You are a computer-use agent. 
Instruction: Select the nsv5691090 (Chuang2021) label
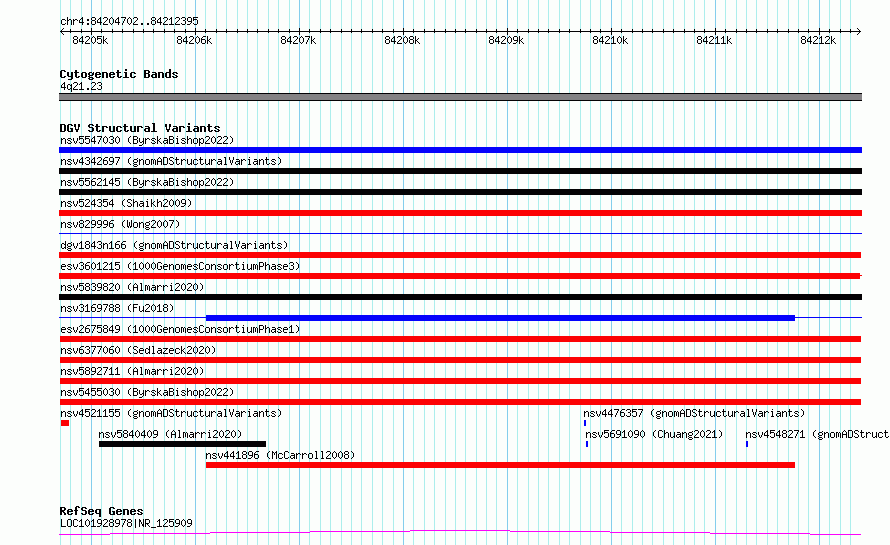point(654,434)
